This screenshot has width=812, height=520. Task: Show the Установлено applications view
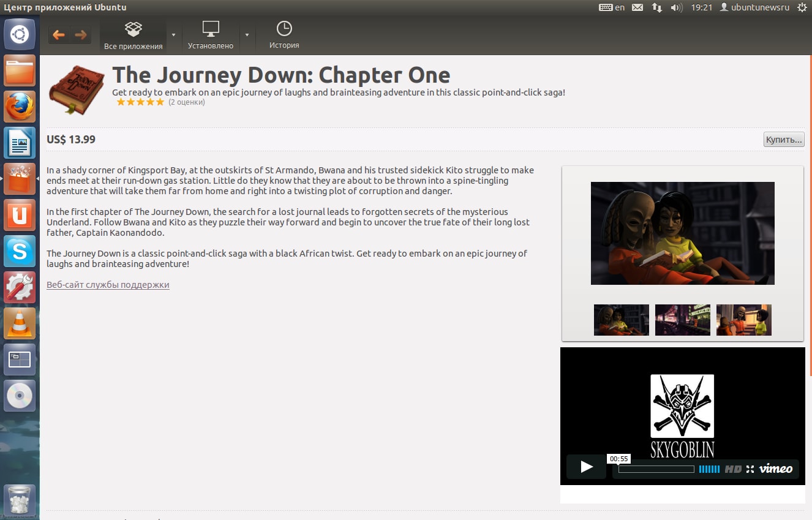[x=211, y=36]
